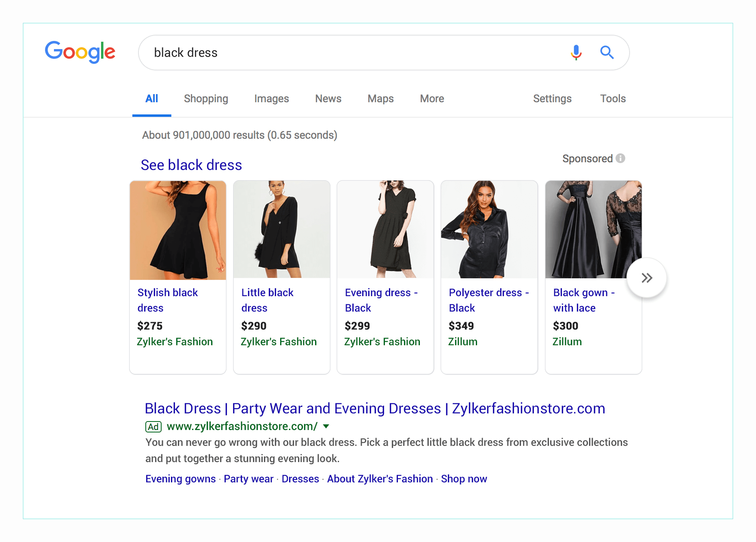Click Zillum under Polyester dress
This screenshot has width=756, height=542.
click(463, 342)
